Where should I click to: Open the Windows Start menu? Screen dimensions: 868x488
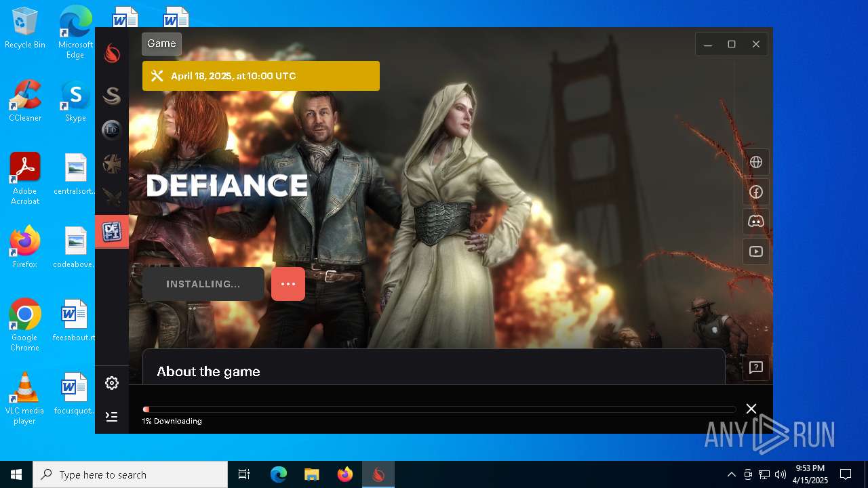(16, 474)
